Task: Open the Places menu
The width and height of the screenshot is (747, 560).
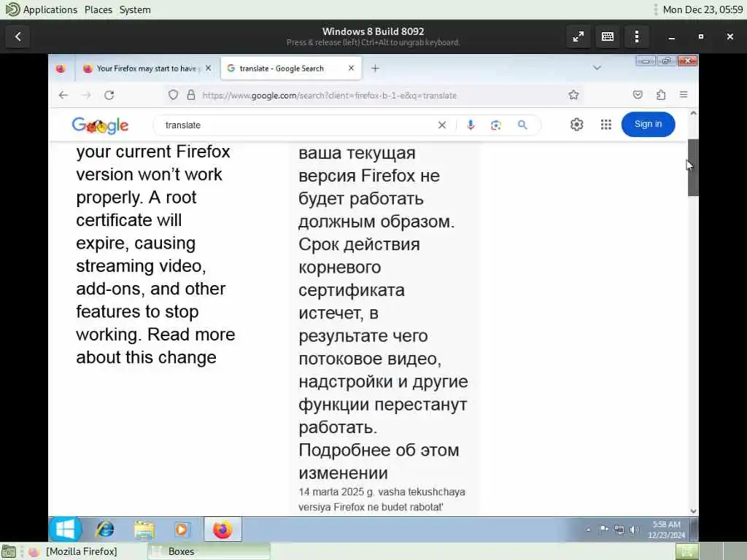Action: coord(98,9)
